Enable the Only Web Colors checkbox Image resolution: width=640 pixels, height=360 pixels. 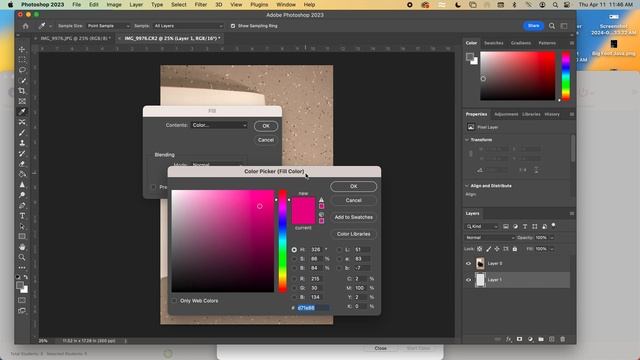pyautogui.click(x=175, y=300)
